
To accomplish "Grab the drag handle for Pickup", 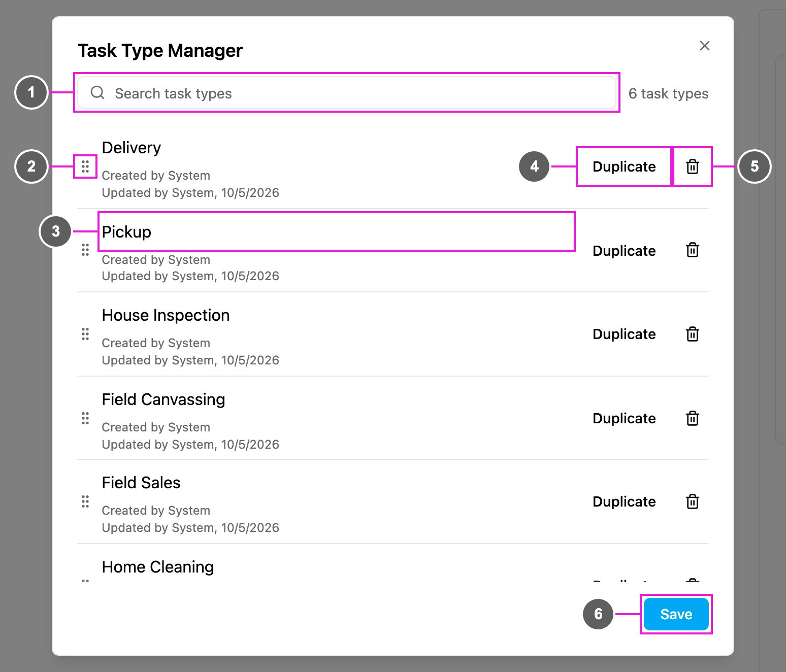I will point(85,250).
